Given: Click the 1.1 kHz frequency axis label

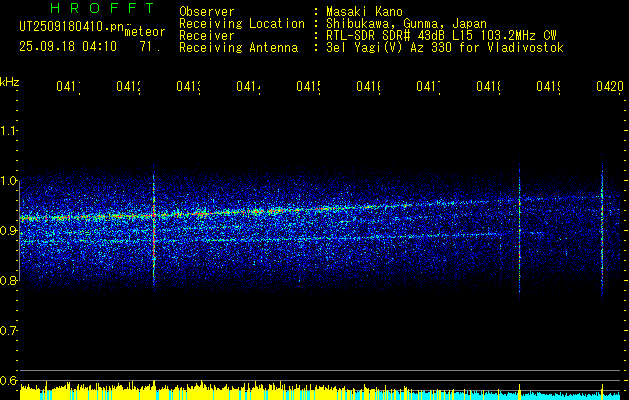Looking at the screenshot, I should (8, 130).
